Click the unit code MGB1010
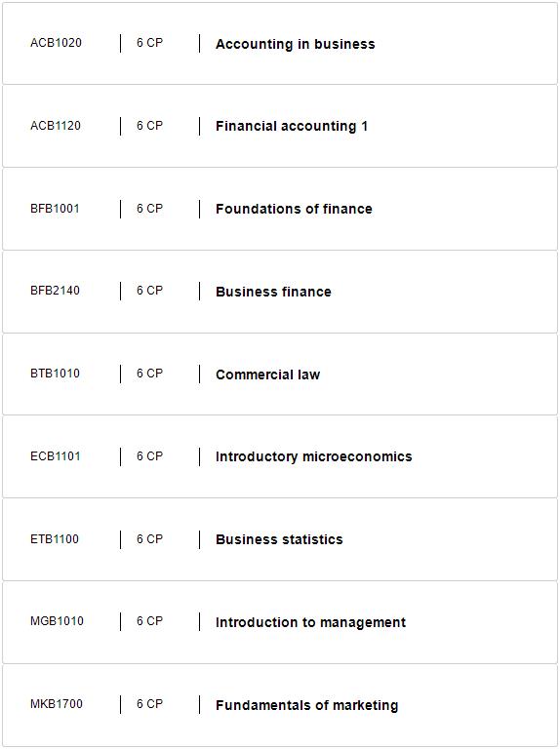 click(x=57, y=621)
